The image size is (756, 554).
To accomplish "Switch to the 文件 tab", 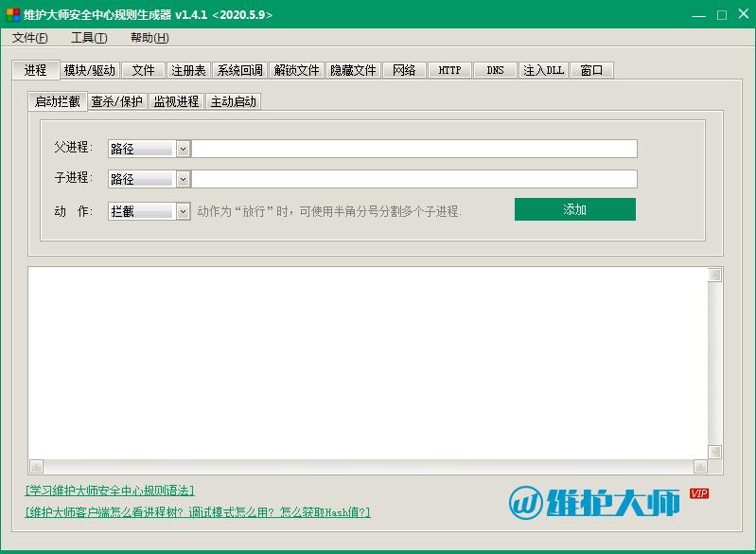I will coord(143,70).
